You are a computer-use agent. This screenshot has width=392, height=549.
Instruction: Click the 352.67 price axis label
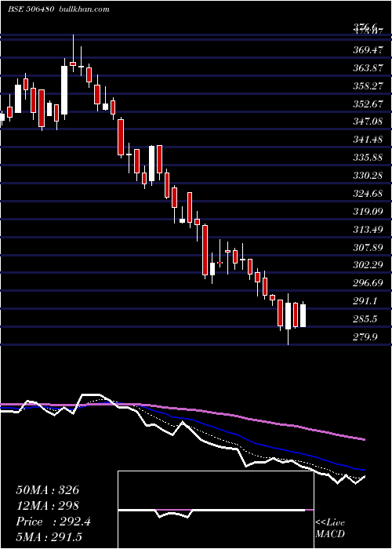coord(368,104)
